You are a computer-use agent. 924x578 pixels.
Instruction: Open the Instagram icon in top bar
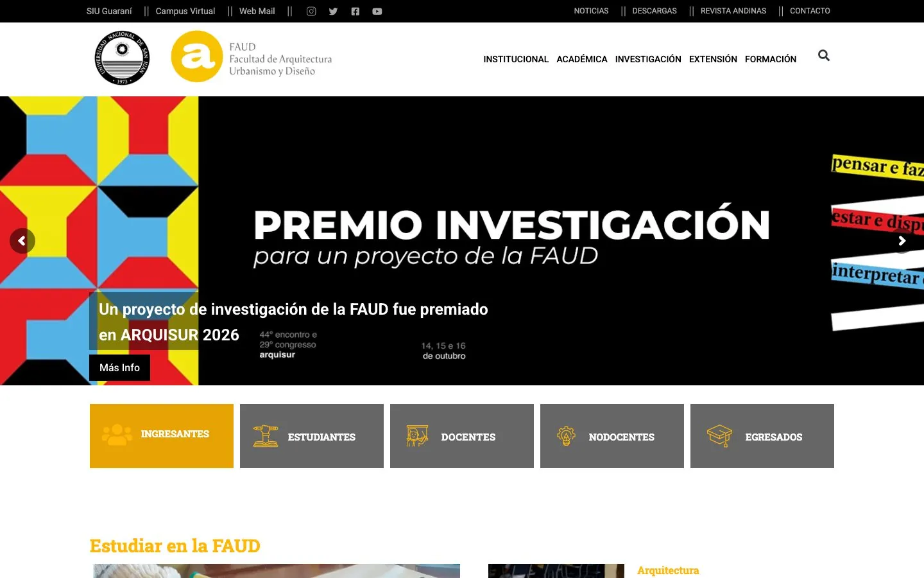click(x=311, y=11)
